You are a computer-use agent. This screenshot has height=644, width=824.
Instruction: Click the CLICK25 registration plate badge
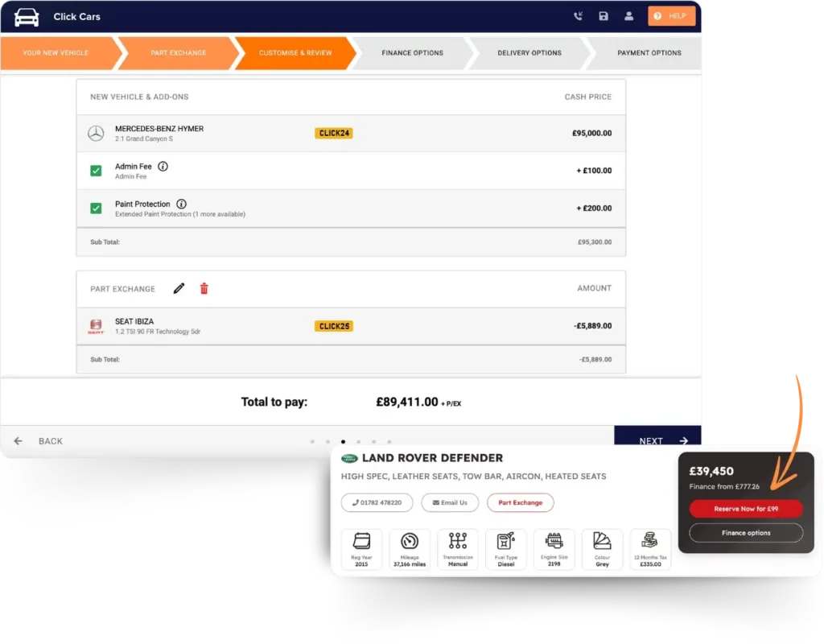[x=334, y=326]
